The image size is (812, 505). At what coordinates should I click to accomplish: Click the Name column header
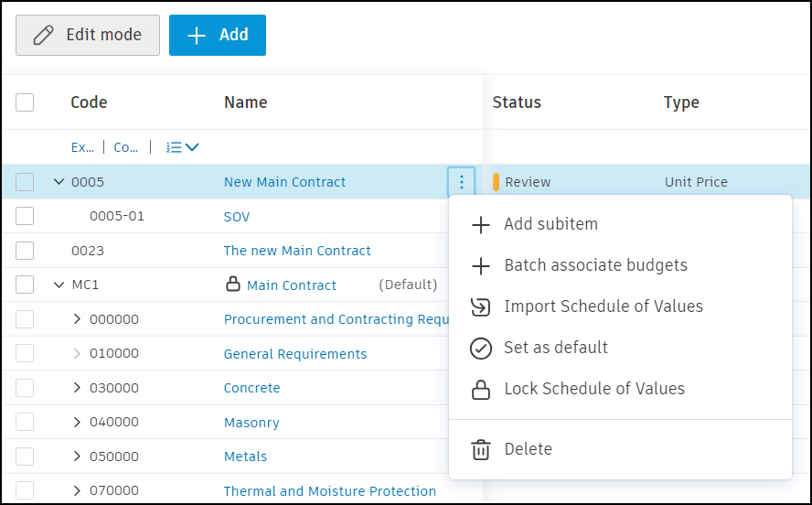[x=245, y=102]
